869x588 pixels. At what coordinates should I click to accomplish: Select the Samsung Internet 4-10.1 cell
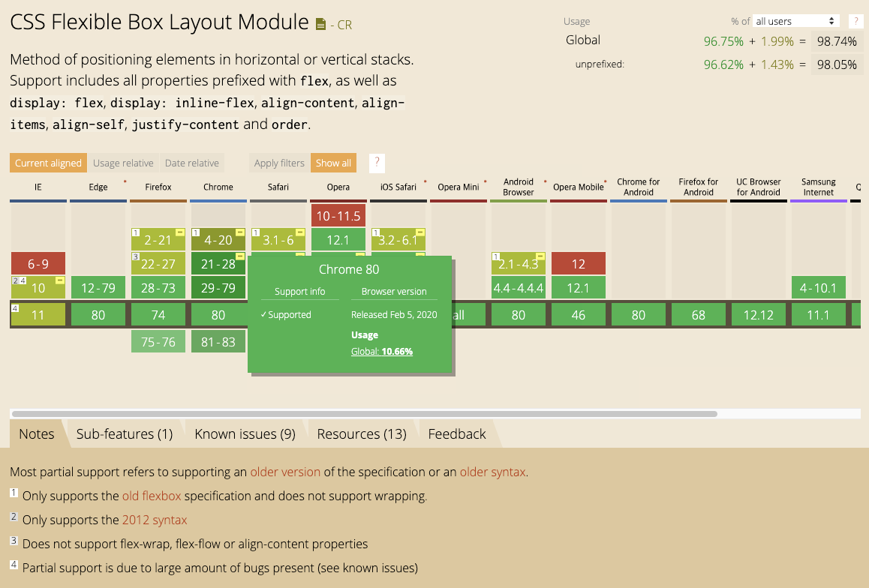819,287
